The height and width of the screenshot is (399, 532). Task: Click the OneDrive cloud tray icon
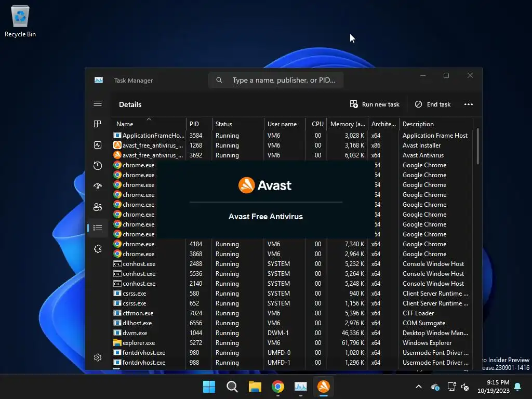coord(435,387)
